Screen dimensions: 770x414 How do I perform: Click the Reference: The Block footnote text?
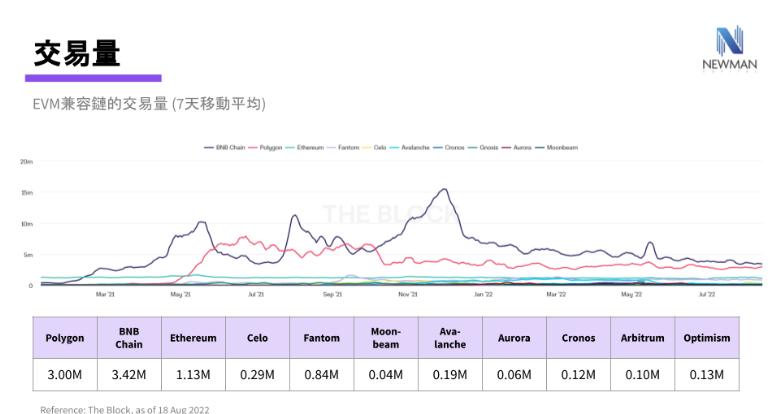(x=125, y=409)
